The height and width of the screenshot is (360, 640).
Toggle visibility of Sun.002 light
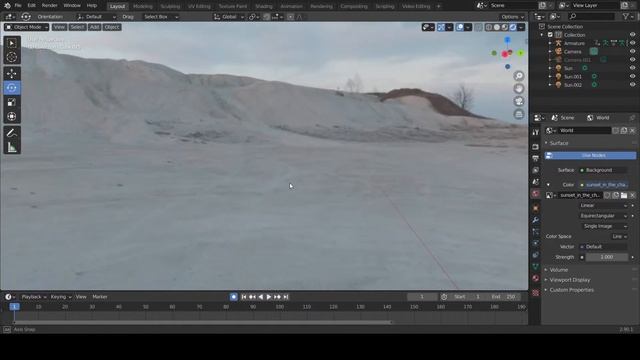click(x=632, y=85)
